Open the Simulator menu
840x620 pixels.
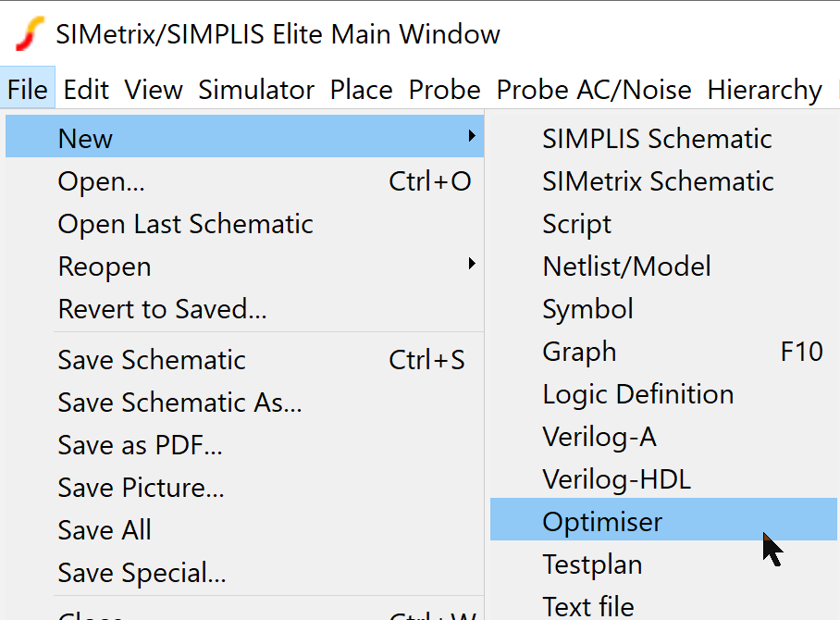click(x=256, y=90)
